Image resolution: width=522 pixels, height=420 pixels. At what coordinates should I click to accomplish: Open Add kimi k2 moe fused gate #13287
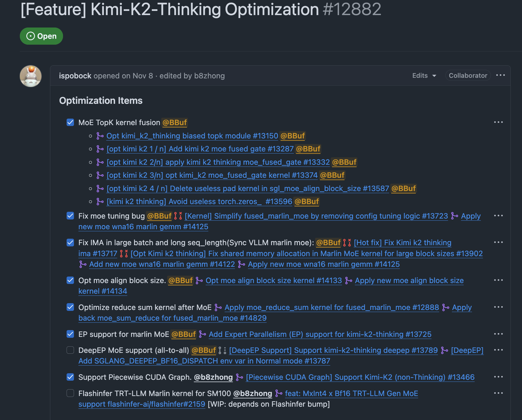[x=200, y=149]
